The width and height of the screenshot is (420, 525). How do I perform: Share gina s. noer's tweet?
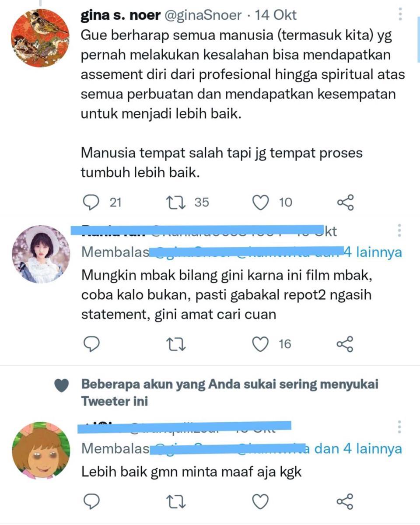coord(345,202)
